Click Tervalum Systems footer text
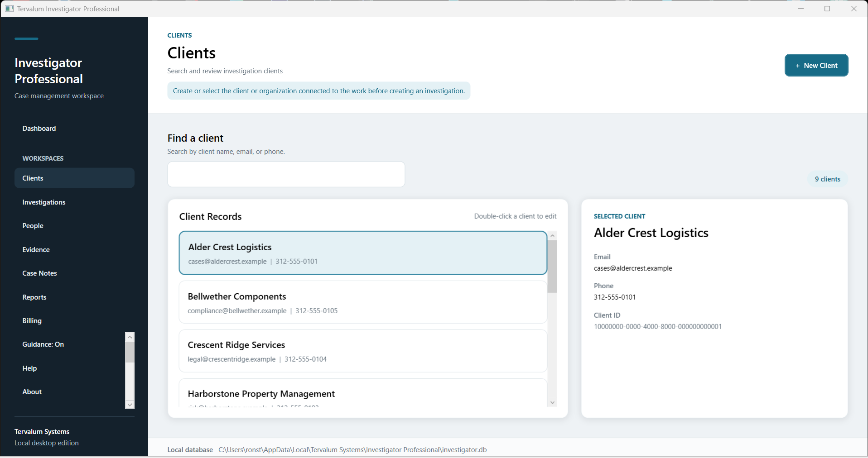The height and width of the screenshot is (458, 868). (x=42, y=431)
